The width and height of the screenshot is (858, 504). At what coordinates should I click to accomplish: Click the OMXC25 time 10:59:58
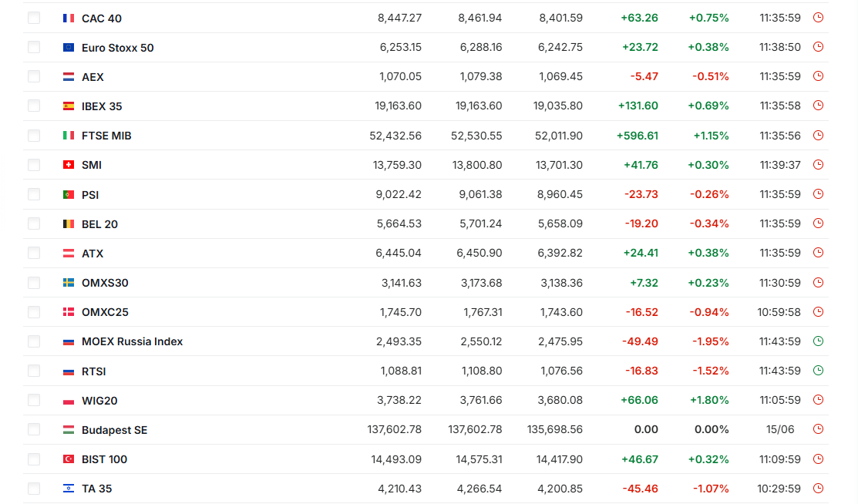tap(779, 312)
